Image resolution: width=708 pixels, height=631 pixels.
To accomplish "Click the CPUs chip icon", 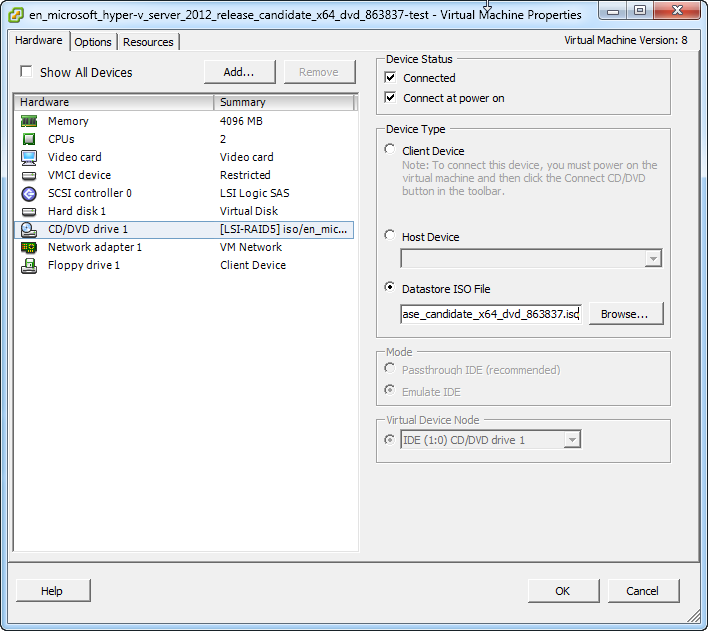I will pos(29,139).
